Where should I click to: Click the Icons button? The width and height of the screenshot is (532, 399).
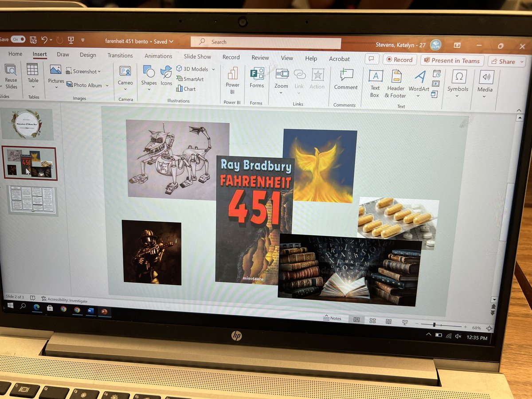coord(166,75)
